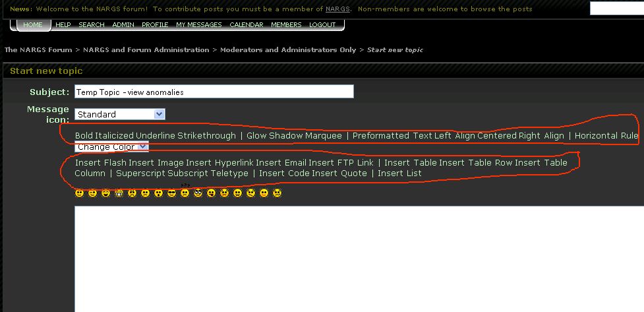The image size is (644, 312).
Task: Click into the Subject text field
Action: pyautogui.click(x=214, y=92)
